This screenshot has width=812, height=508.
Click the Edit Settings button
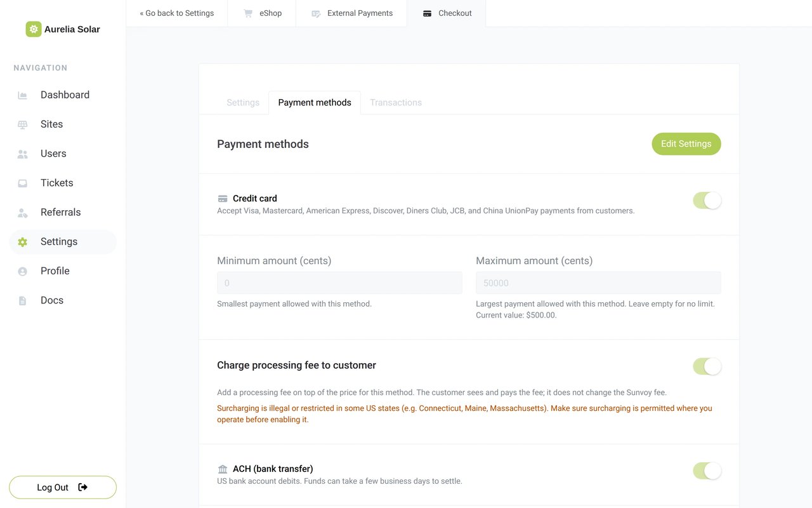pos(686,144)
